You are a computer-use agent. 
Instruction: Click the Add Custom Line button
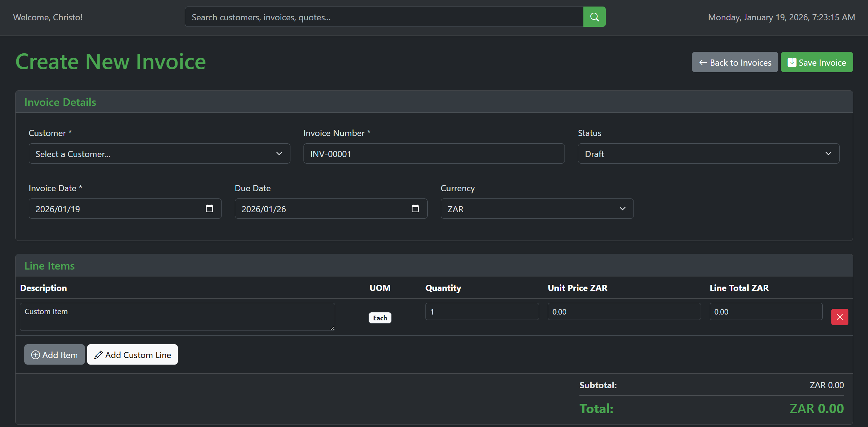[x=133, y=355]
